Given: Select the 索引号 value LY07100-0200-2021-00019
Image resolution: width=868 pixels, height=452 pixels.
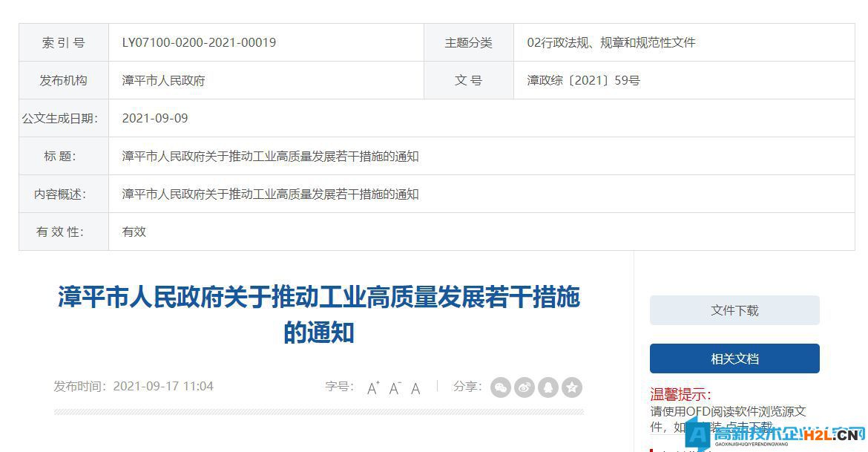Looking at the screenshot, I should click(x=198, y=42).
